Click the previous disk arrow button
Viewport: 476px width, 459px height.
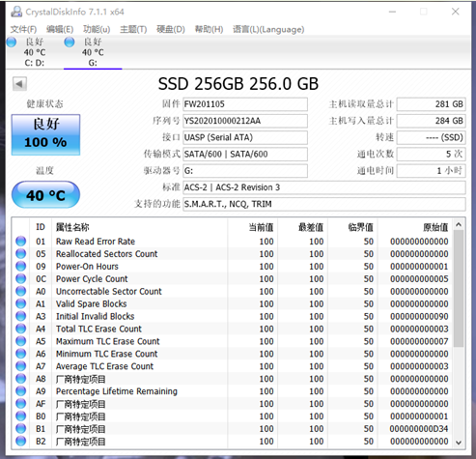click(x=19, y=84)
